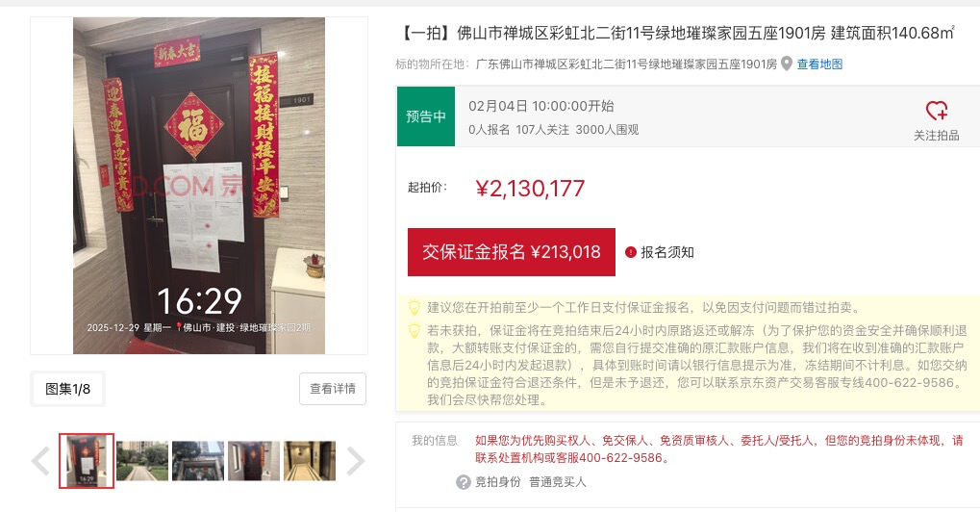Viewport: 980px width, 512px height.
Task: Show next thumbnails with right arrow
Action: click(355, 461)
